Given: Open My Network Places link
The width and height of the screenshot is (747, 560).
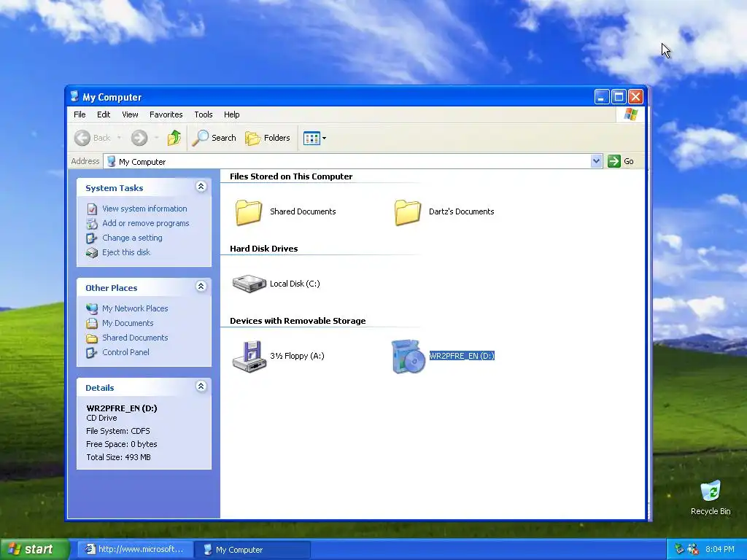Looking at the screenshot, I should click(135, 308).
